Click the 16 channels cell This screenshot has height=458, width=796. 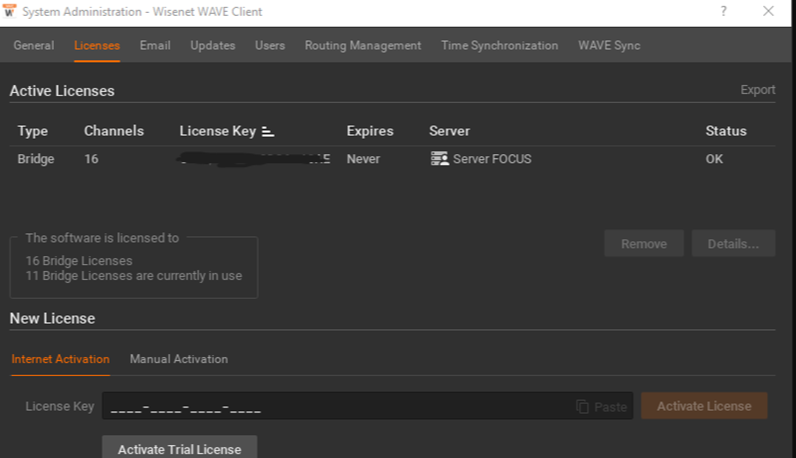coord(91,159)
